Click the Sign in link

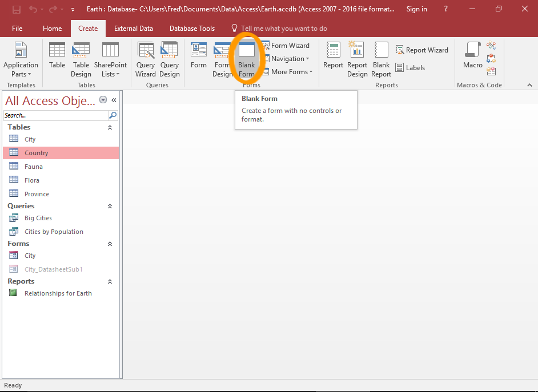tap(416, 9)
